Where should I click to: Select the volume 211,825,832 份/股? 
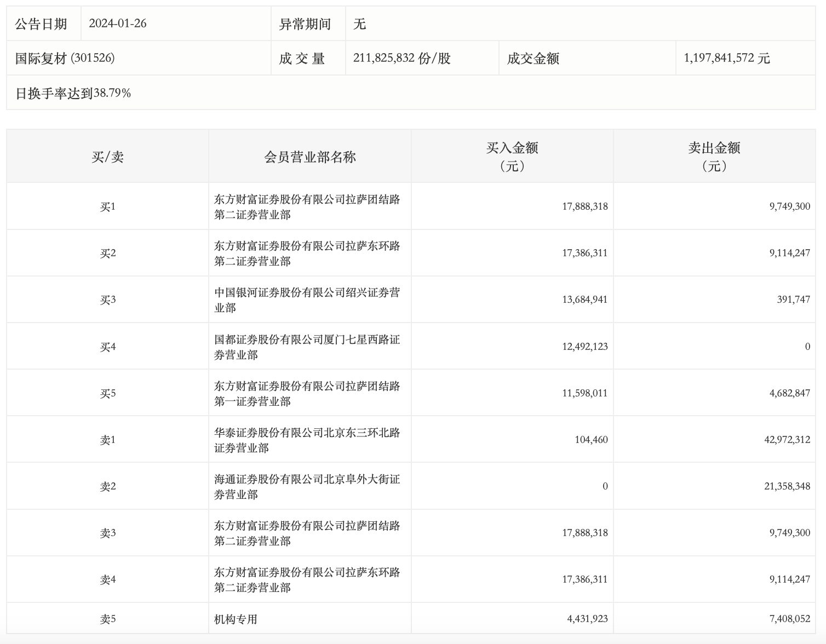point(402,58)
